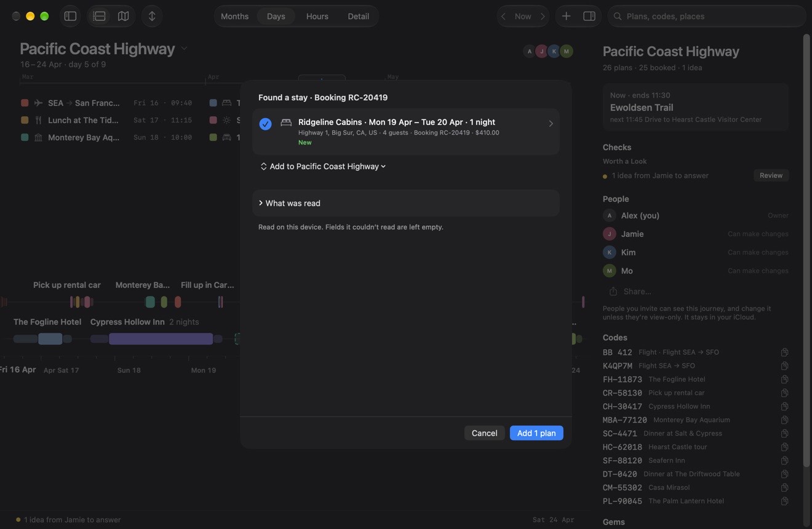Open the Lunch at The Tid... plan row
812x529 pixels.
(x=106, y=120)
